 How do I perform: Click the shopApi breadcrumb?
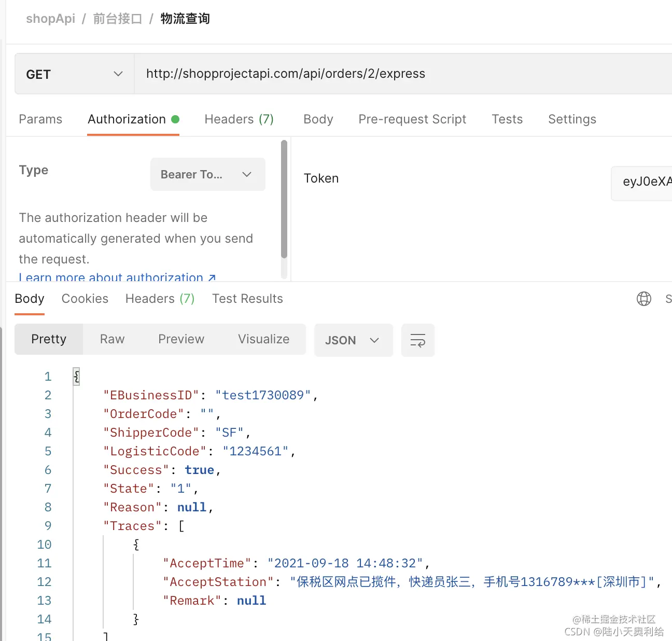50,19
